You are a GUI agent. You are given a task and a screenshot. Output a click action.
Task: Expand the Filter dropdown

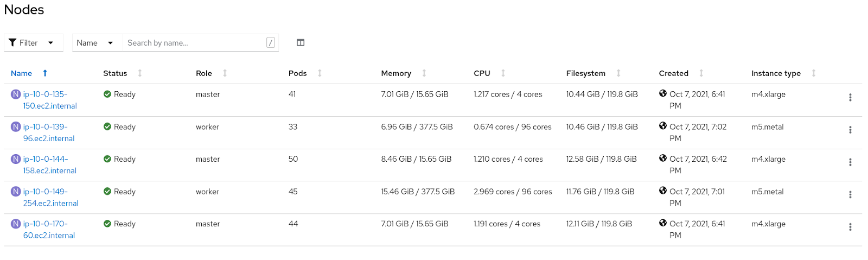click(34, 43)
